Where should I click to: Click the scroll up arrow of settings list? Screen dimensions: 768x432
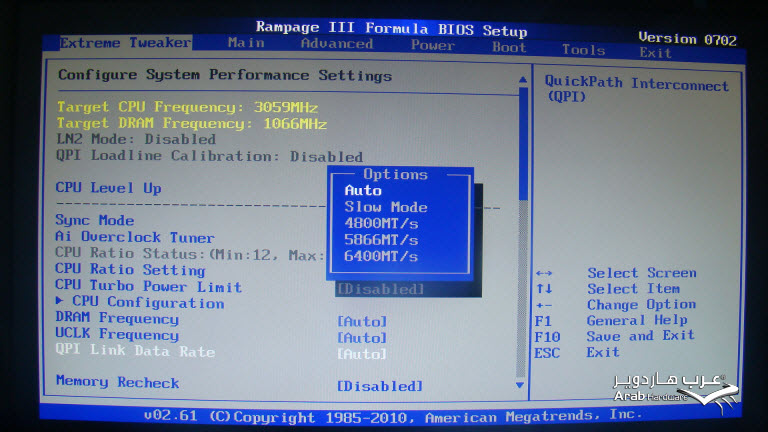[x=523, y=79]
